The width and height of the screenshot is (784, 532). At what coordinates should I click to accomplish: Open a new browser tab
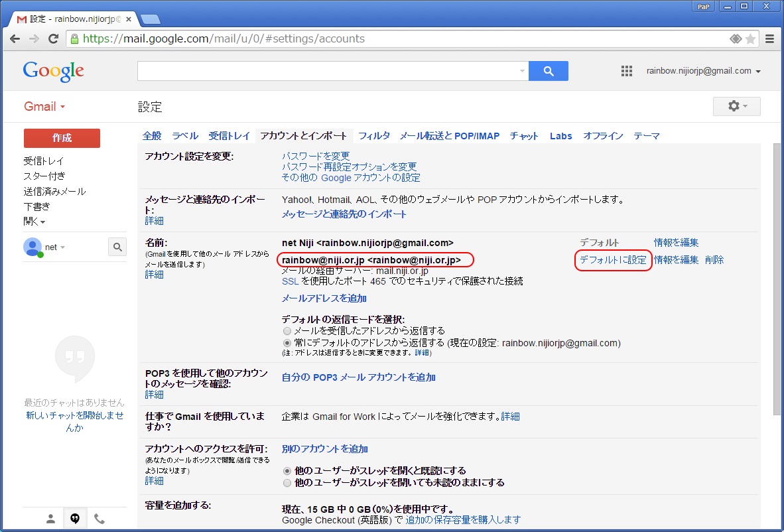pos(150,19)
